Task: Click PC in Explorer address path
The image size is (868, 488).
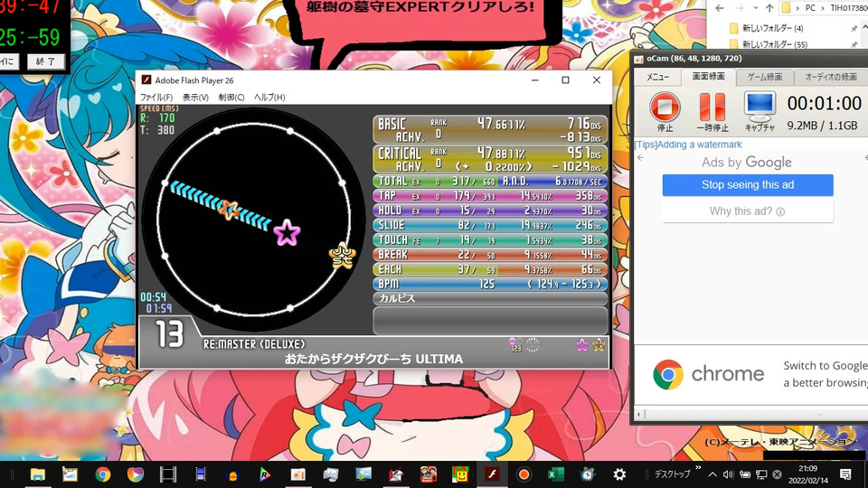Action: pos(810,8)
